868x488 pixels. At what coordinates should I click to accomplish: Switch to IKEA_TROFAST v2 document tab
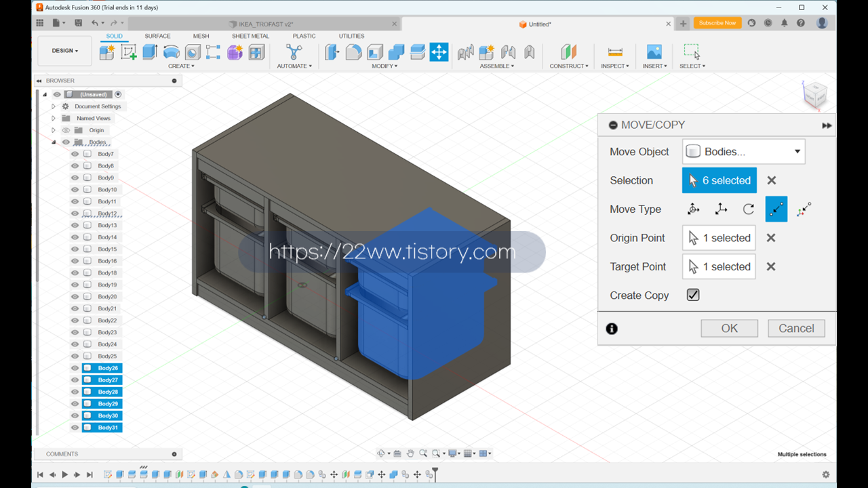point(265,24)
